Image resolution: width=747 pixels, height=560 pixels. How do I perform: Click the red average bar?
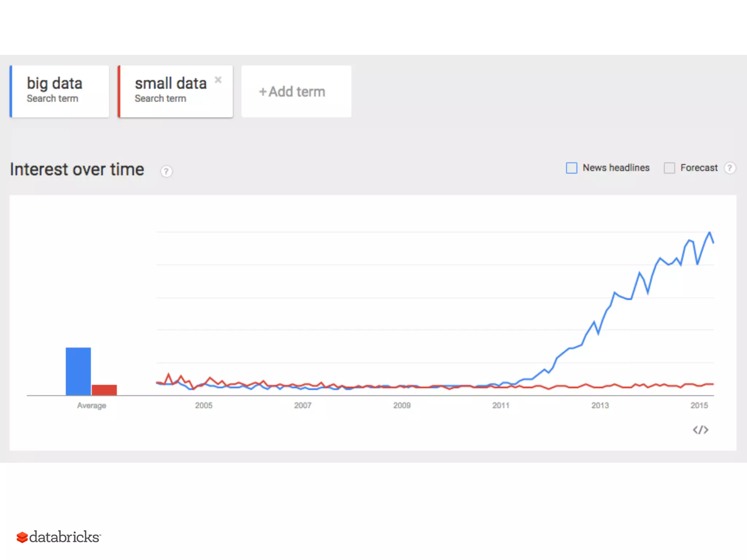click(104, 390)
